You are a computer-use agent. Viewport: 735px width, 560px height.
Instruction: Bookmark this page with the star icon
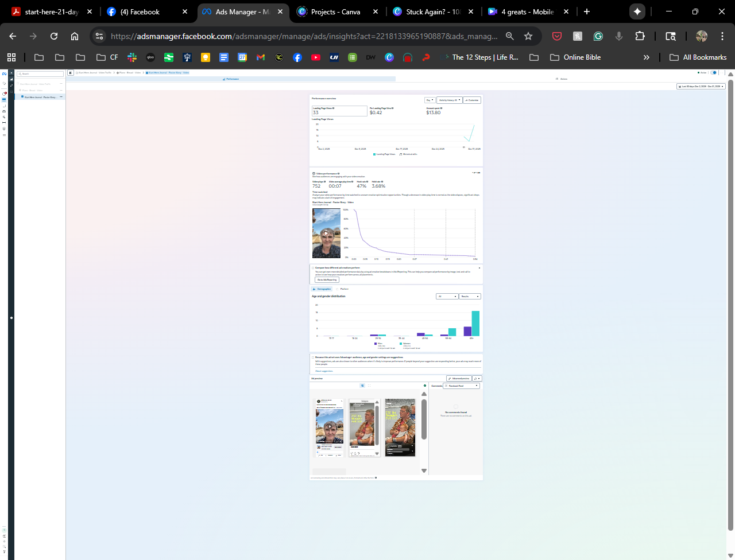click(528, 36)
